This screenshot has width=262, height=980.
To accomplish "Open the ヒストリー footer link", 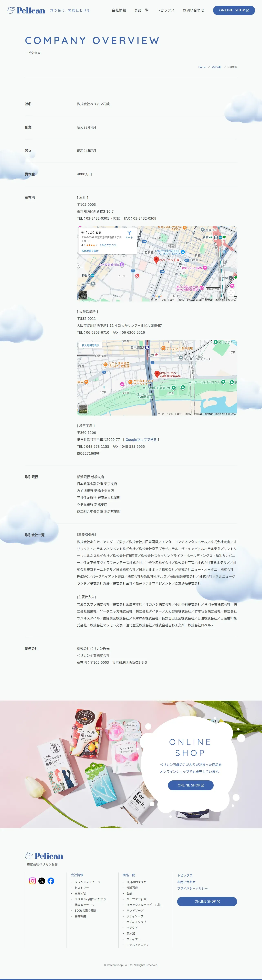I will 82,888.
